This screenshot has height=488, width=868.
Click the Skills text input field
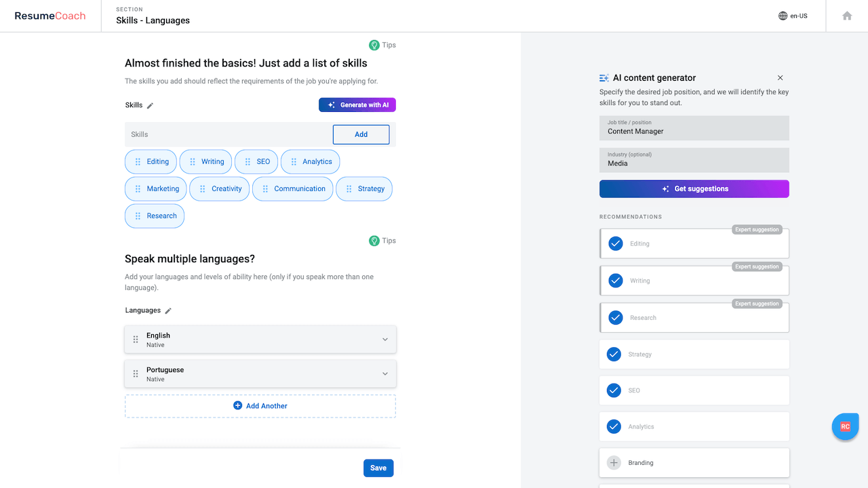(227, 134)
